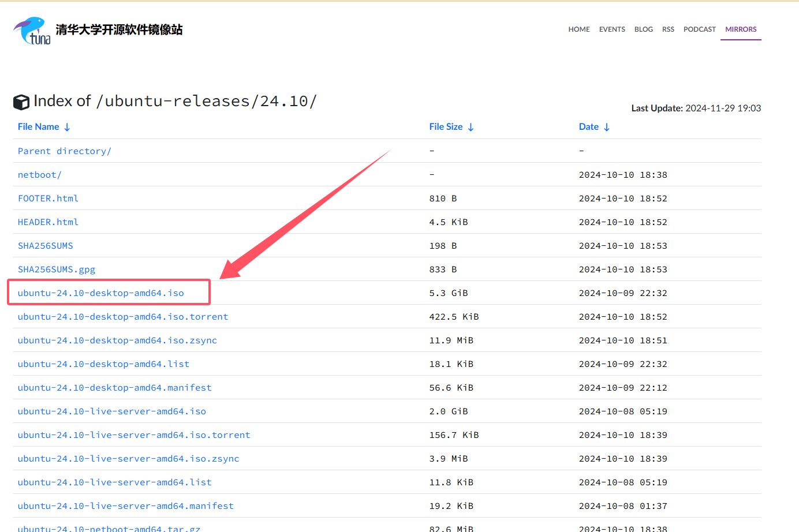
Task: Click the 833 B size value
Action: [443, 269]
